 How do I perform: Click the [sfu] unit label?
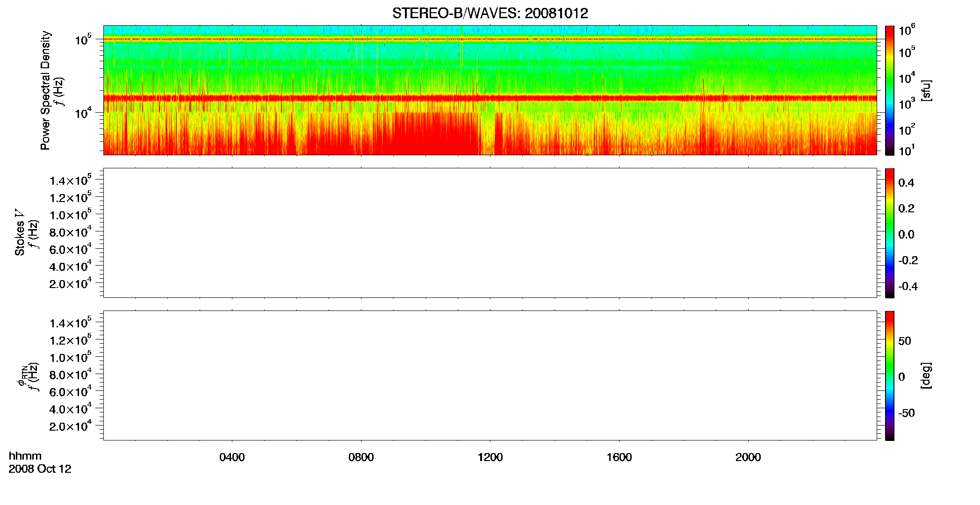click(926, 90)
